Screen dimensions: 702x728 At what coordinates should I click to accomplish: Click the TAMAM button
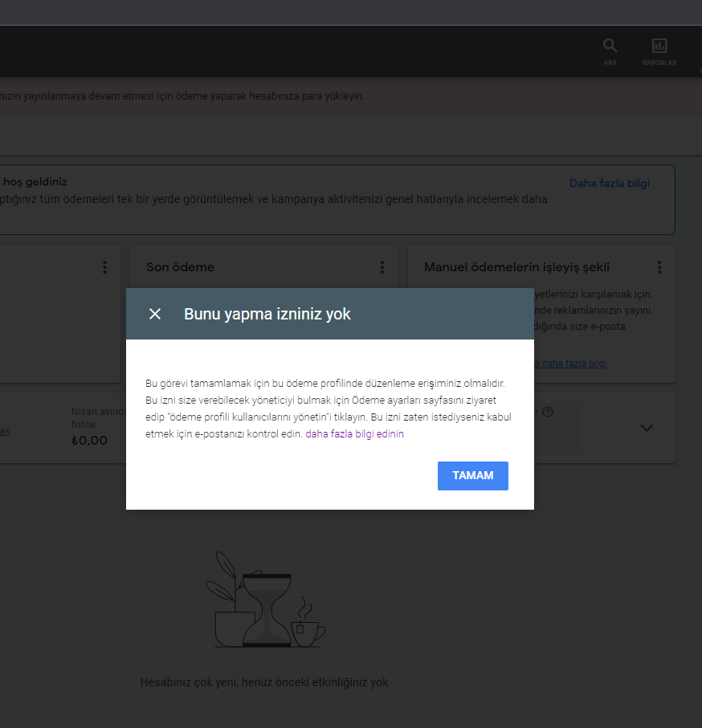[472, 475]
